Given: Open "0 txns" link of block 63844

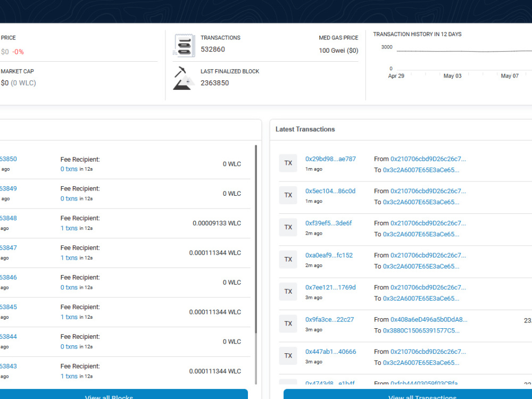Looking at the screenshot, I should pos(69,346).
